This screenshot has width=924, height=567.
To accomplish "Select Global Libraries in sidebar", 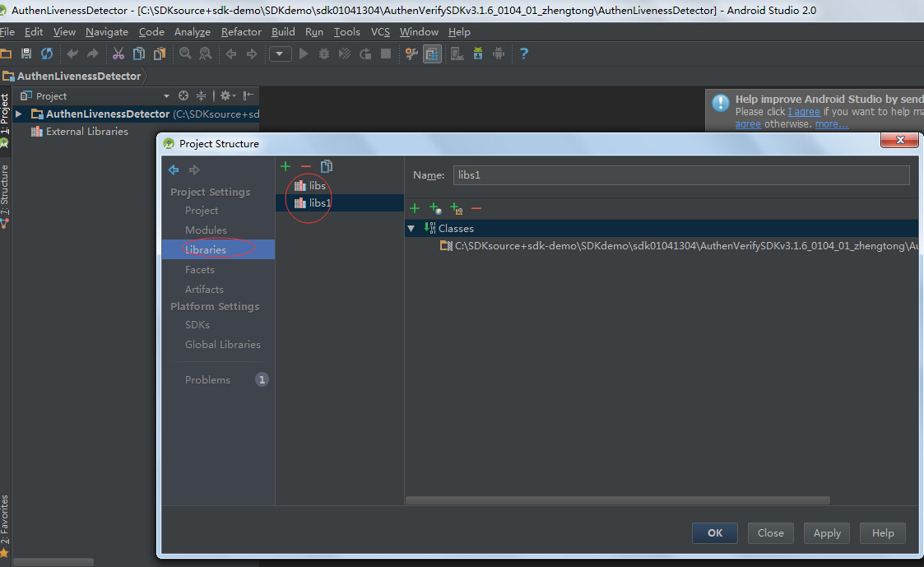I will (x=223, y=344).
